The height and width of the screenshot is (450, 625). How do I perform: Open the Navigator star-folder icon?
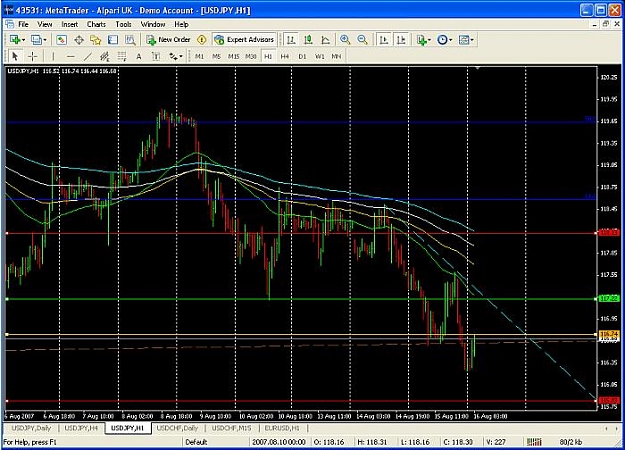(96, 40)
